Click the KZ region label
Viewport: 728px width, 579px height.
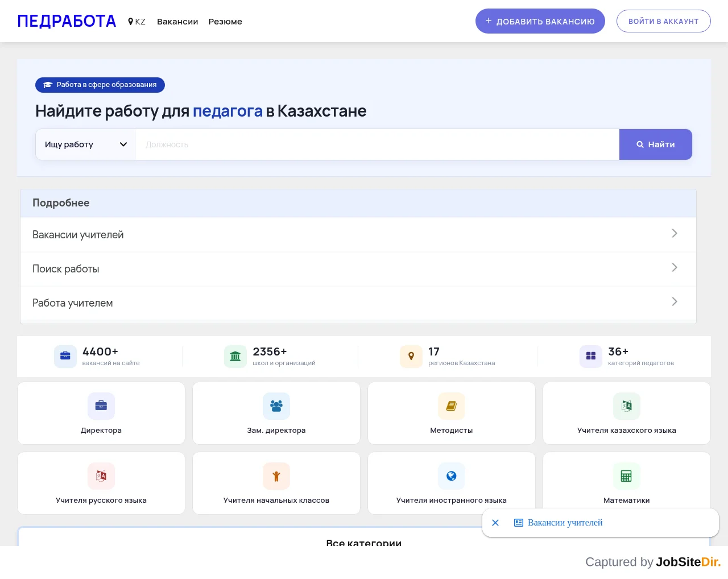pos(140,22)
